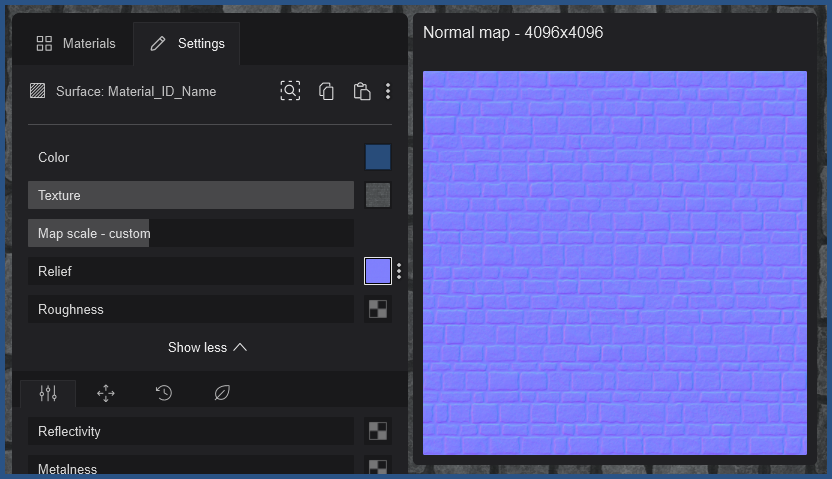This screenshot has height=479, width=832.
Task: Click the Show less chevron arrow
Action: click(240, 347)
